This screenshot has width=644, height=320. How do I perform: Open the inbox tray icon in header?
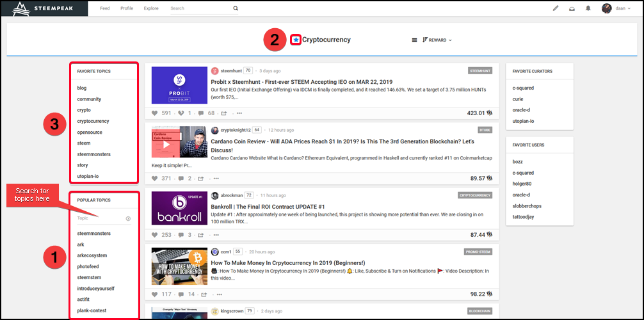[572, 8]
